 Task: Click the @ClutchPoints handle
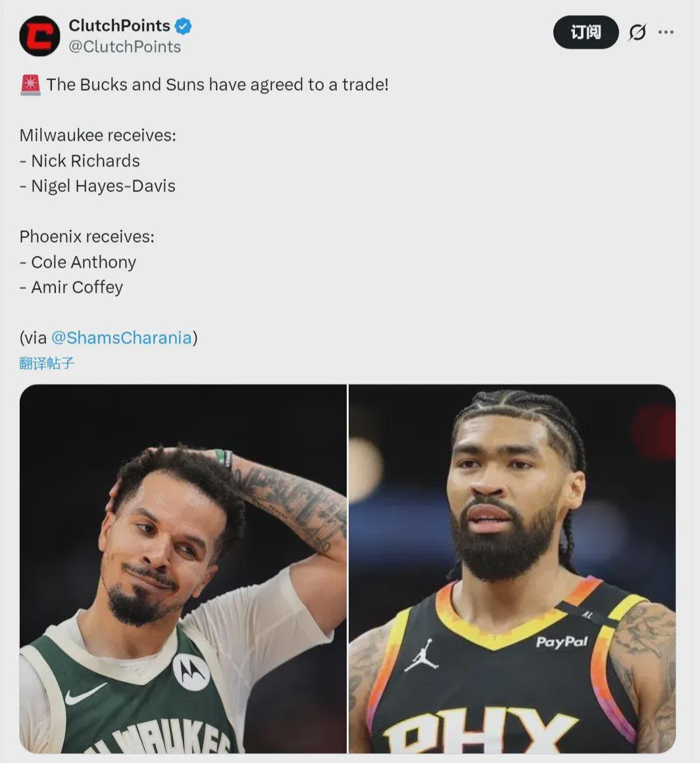tap(124, 47)
